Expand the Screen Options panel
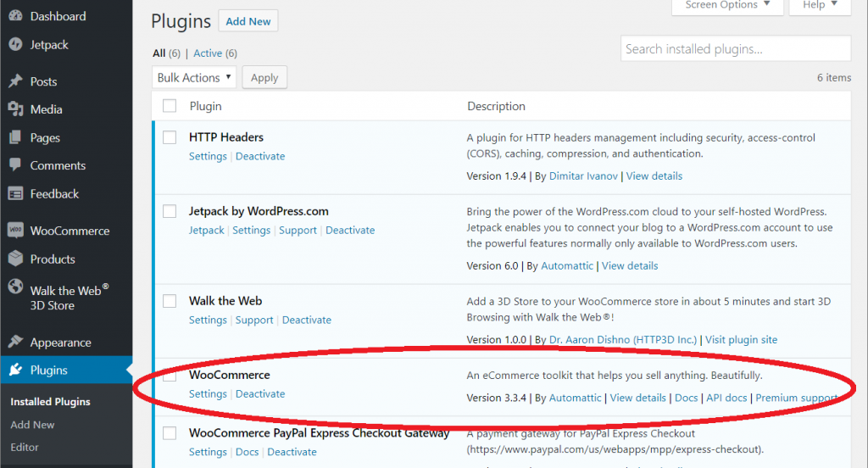 coord(727,6)
